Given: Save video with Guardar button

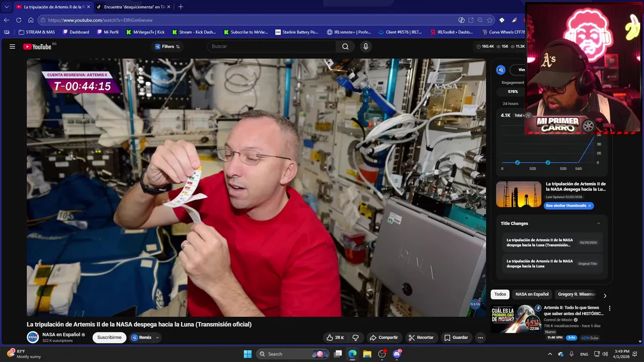Looking at the screenshot, I should click(x=456, y=337).
